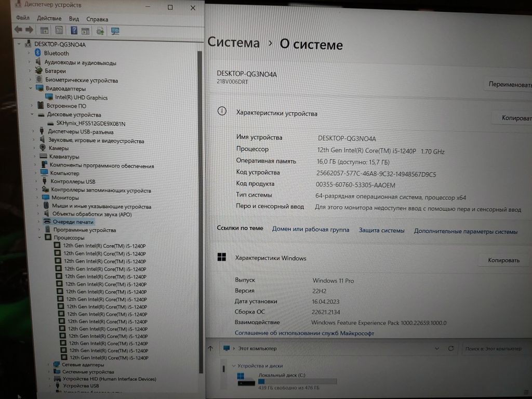Open Домен или рабочая группа link
532x399 pixels.
tap(311, 229)
